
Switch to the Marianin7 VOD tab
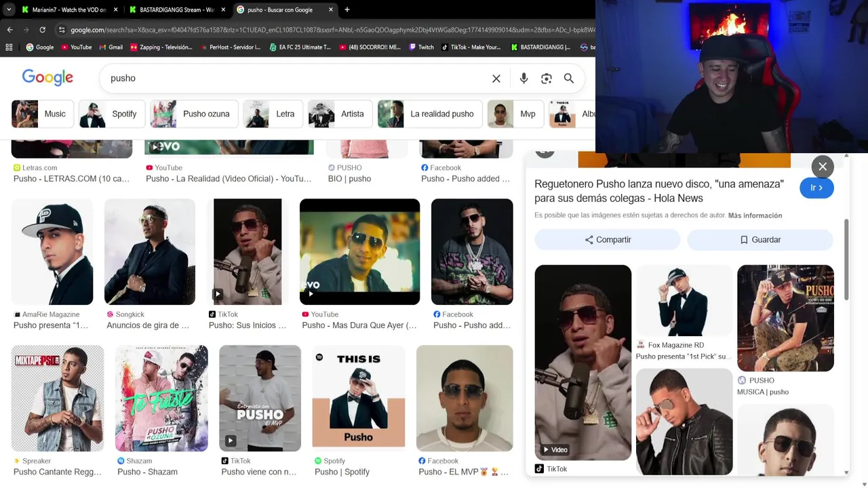coord(68,9)
